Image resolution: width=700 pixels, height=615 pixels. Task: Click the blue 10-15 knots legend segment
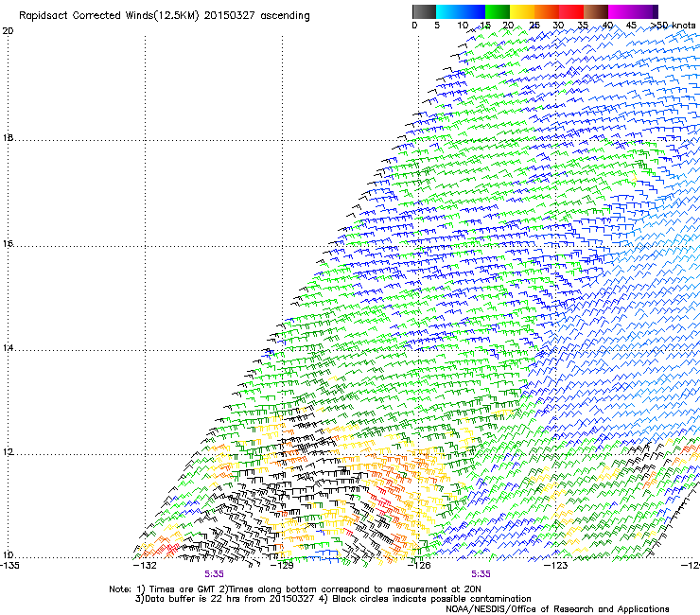[x=473, y=11]
